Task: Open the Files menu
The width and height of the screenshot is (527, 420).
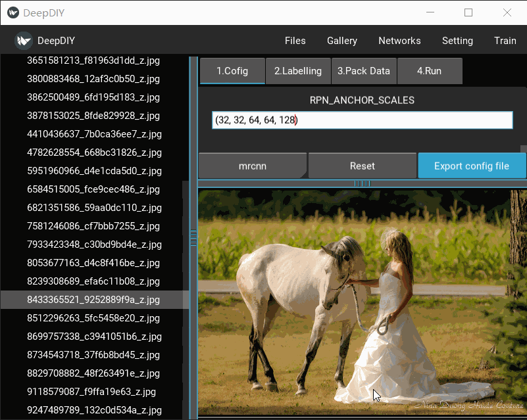Action: tap(295, 41)
